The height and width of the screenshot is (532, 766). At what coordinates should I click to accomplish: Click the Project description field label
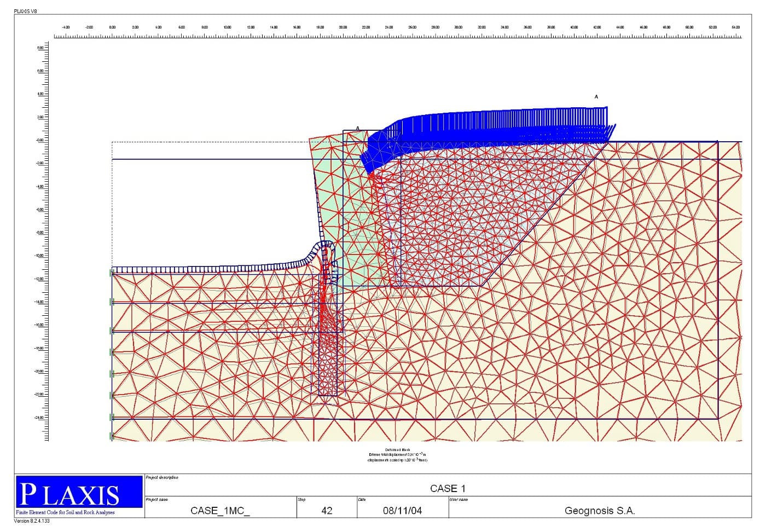pos(162,477)
